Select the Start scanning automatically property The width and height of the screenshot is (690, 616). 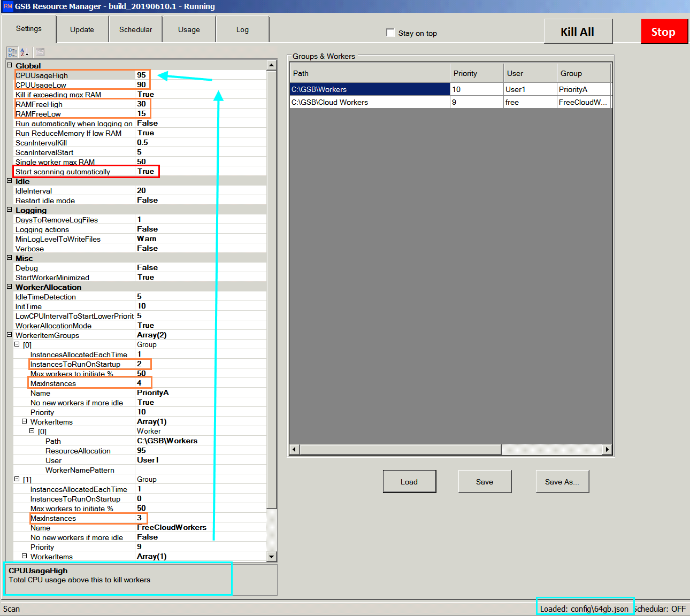click(140, 171)
